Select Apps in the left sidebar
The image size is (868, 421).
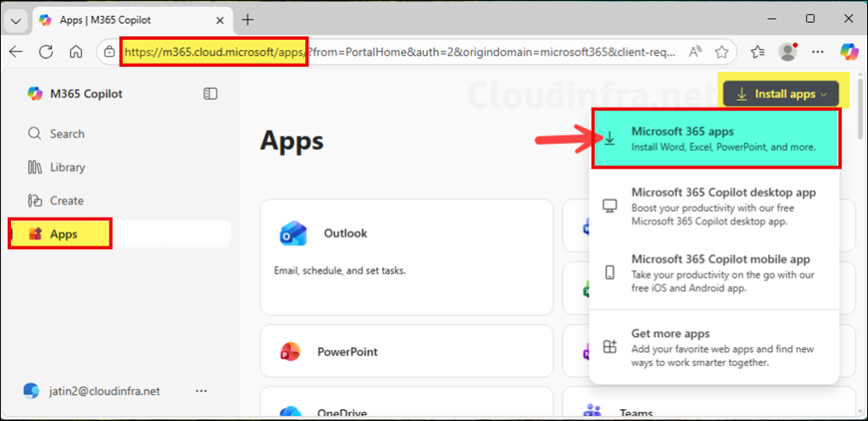(120, 234)
